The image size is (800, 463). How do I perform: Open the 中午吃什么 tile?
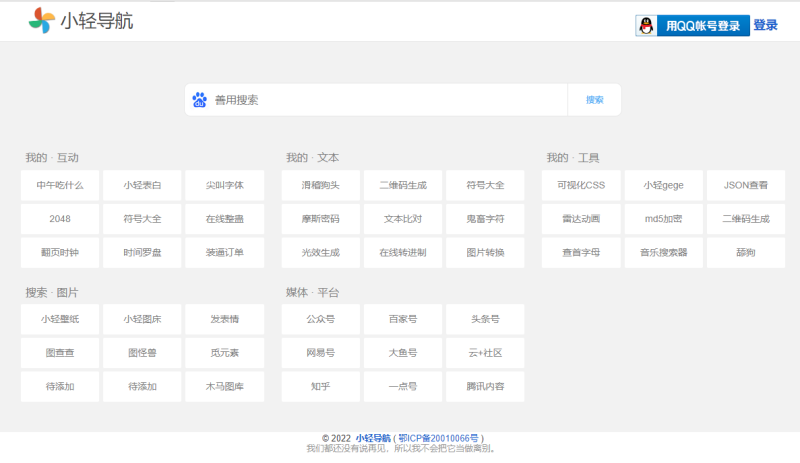(60, 185)
